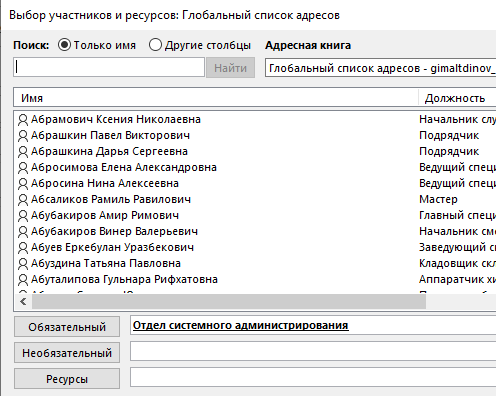Screen dimensions: 496x396
Task: Click the "Подрядчик" cell for Абрашкин Павел
Action: [449, 135]
